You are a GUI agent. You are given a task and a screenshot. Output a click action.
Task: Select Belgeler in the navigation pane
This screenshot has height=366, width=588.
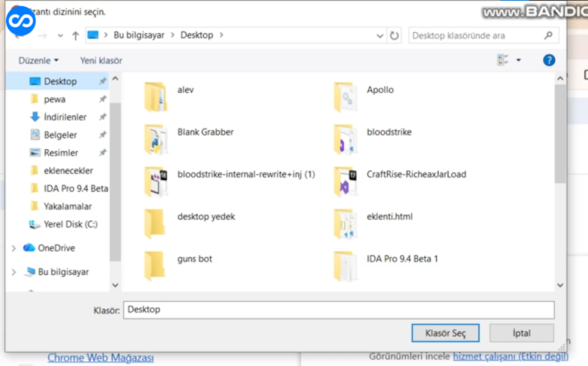(x=60, y=135)
